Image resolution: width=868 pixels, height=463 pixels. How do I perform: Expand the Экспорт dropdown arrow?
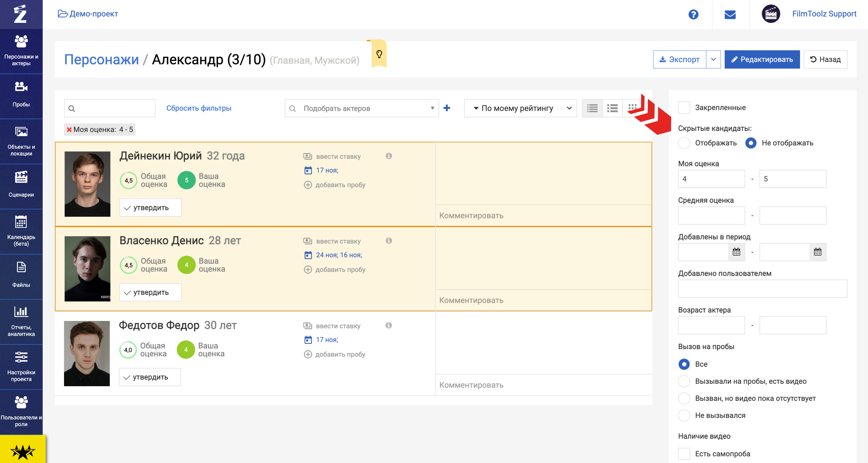pyautogui.click(x=713, y=59)
